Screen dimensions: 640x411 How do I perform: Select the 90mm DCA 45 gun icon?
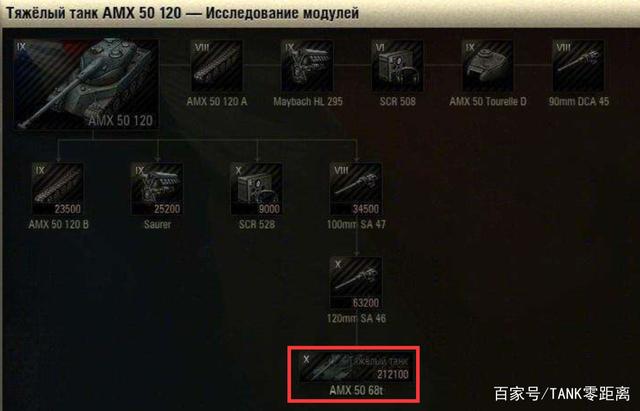(x=578, y=66)
